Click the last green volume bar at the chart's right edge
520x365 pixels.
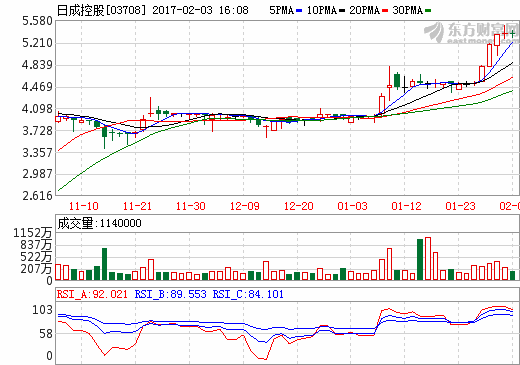512,275
